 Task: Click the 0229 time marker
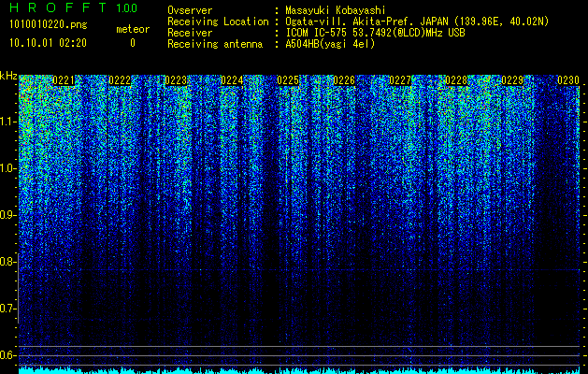[512, 80]
